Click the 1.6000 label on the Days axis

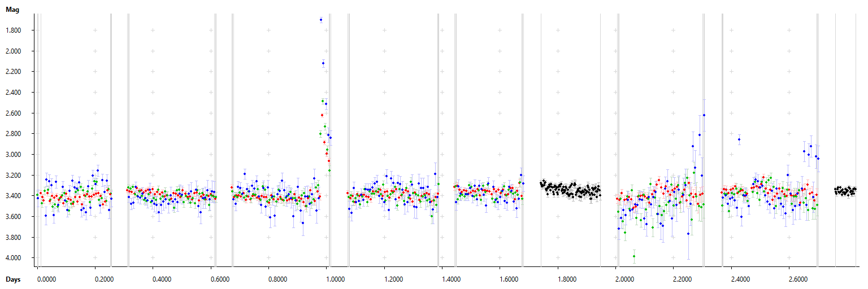coord(509,279)
